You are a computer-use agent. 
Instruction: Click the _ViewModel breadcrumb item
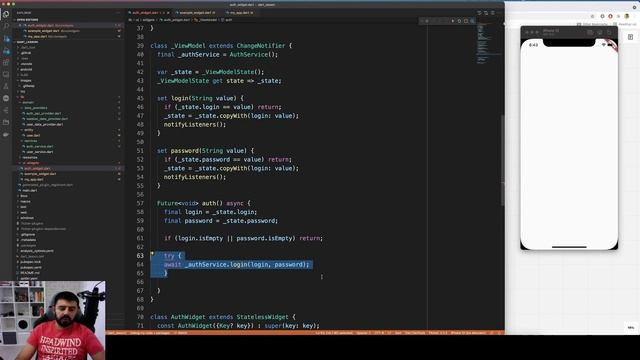(205, 20)
